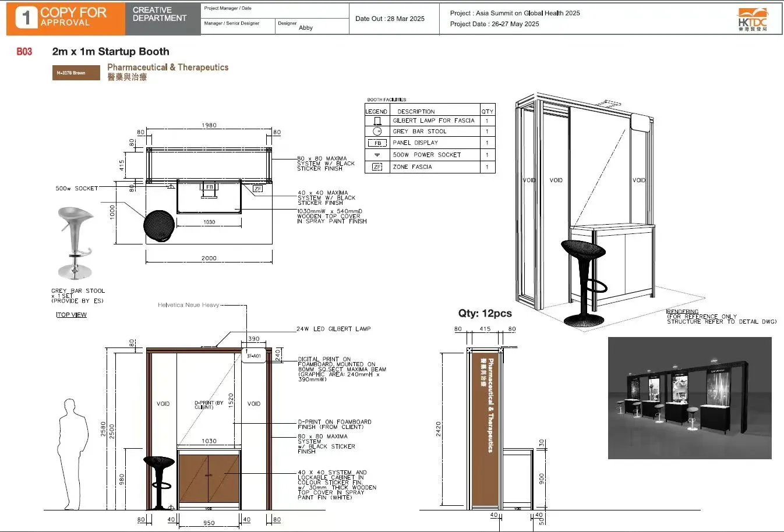
Task: Click 'ZONE FASCIA' table row
Action: click(x=430, y=167)
